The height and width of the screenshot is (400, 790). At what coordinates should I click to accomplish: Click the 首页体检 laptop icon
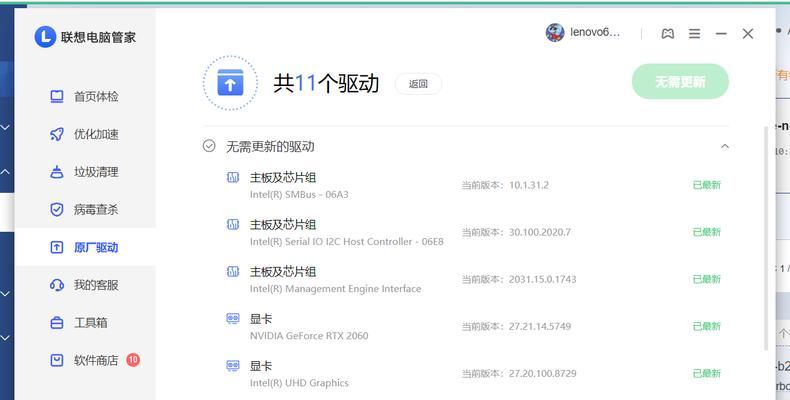pos(57,97)
